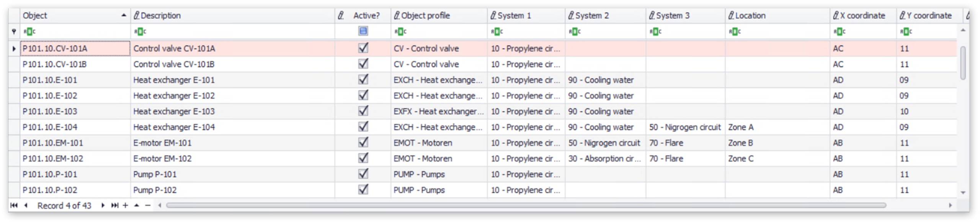Screen dimensions: 980x222
Task: Delete record using minus button
Action: pyautogui.click(x=148, y=206)
